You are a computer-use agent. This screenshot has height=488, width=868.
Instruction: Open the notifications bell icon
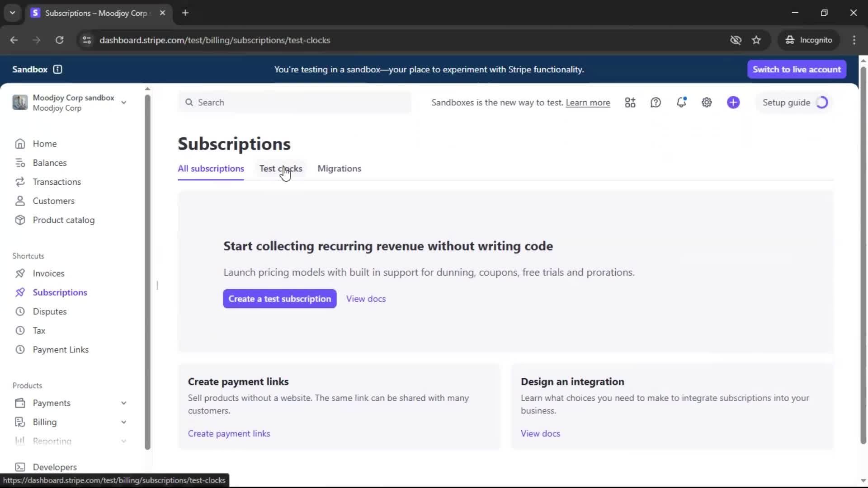point(681,103)
